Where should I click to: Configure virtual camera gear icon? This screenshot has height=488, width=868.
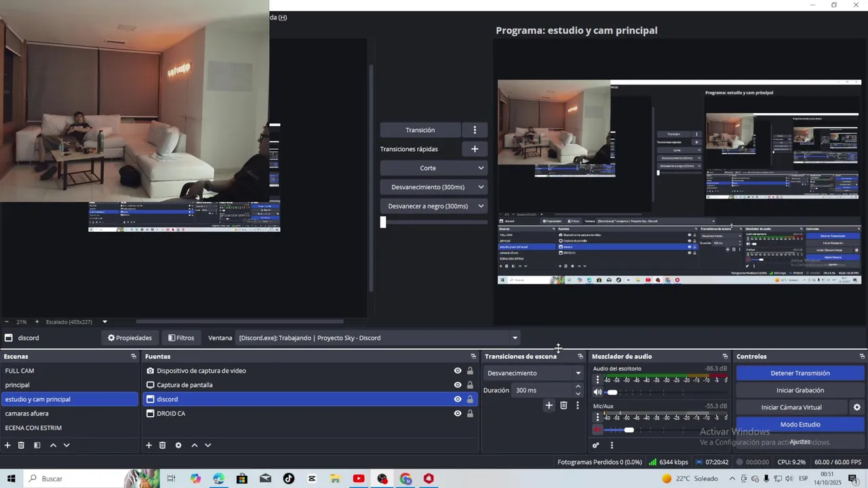click(x=856, y=407)
